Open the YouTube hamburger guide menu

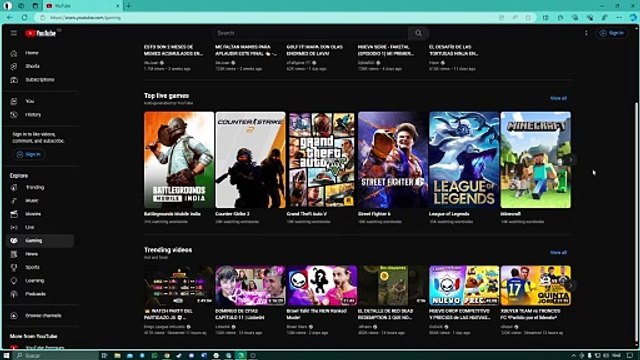pyautogui.click(x=14, y=33)
